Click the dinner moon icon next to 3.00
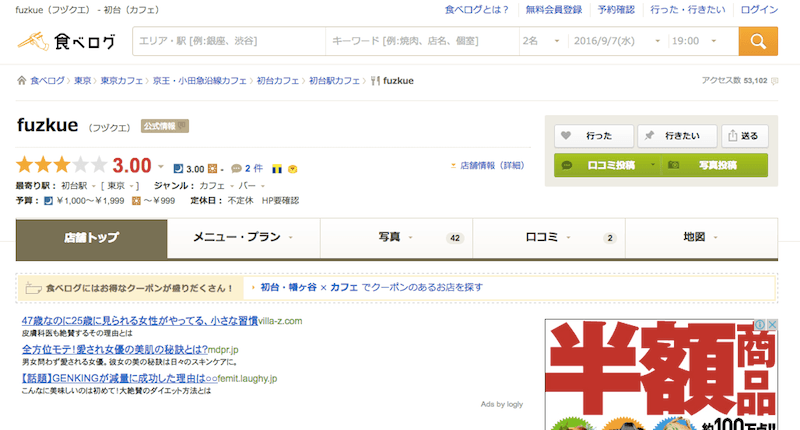 pyautogui.click(x=178, y=169)
